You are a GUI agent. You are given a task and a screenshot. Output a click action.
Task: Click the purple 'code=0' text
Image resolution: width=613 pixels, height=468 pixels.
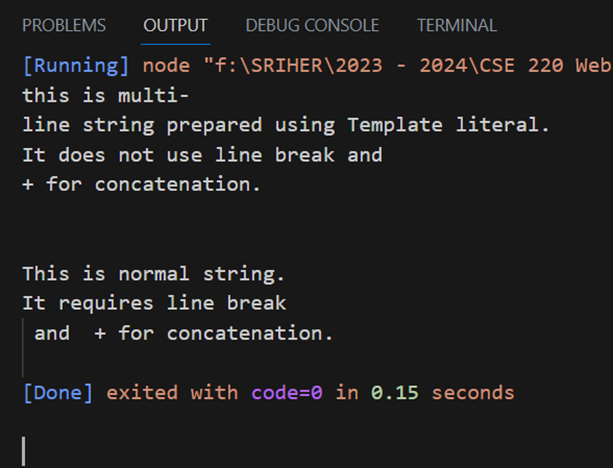coord(287,393)
